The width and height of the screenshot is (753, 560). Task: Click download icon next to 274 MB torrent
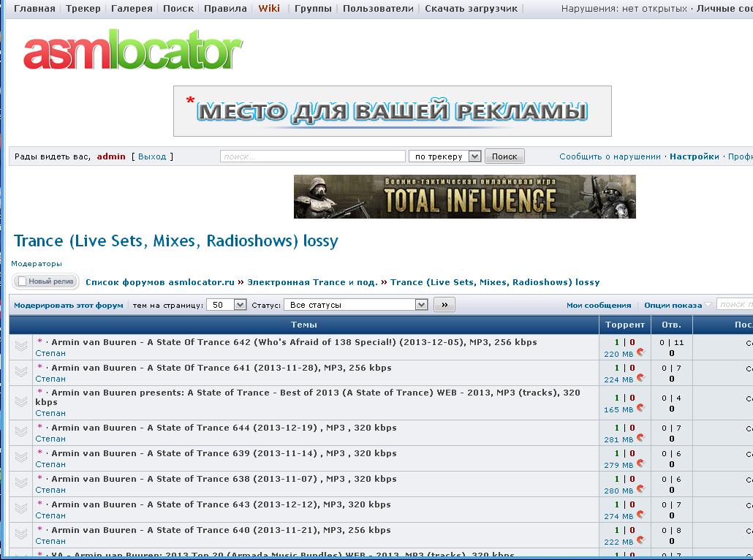tap(640, 515)
